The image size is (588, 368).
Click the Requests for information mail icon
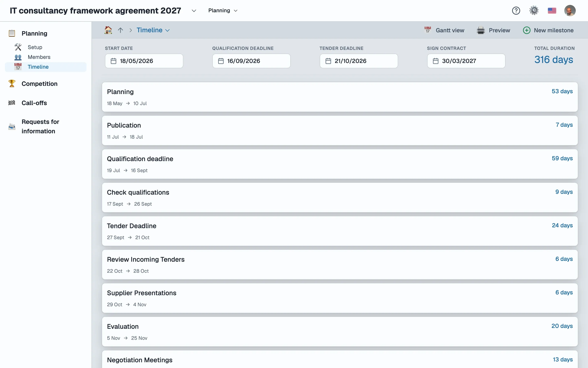pyautogui.click(x=12, y=126)
